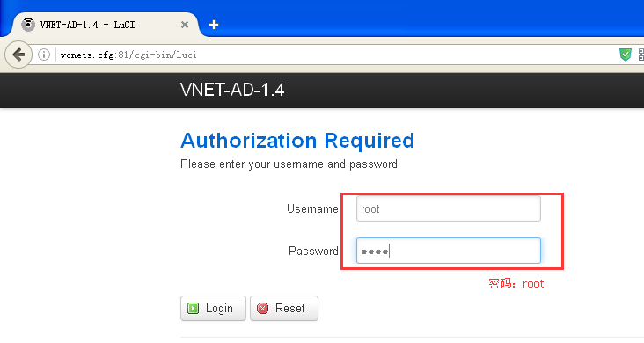Click the Login button
This screenshot has width=644, height=343.
[213, 308]
